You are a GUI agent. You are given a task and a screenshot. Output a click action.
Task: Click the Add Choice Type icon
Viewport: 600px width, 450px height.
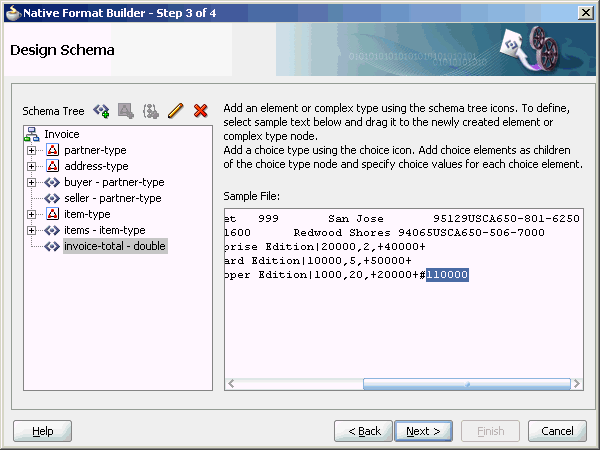tap(151, 111)
